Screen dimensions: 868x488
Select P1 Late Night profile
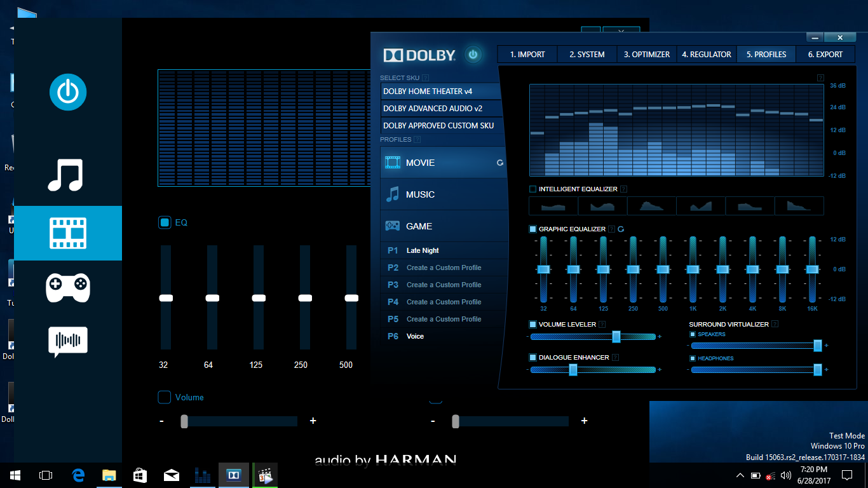[x=444, y=250]
